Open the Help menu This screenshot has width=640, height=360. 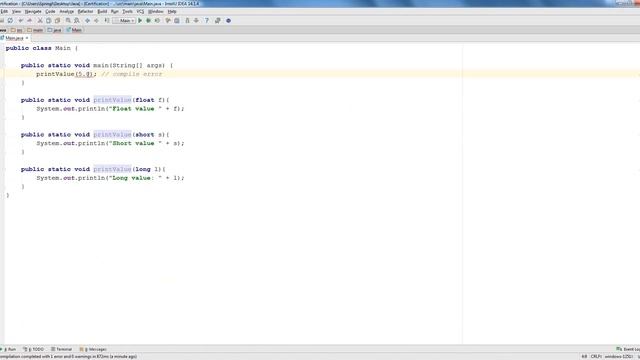click(172, 12)
